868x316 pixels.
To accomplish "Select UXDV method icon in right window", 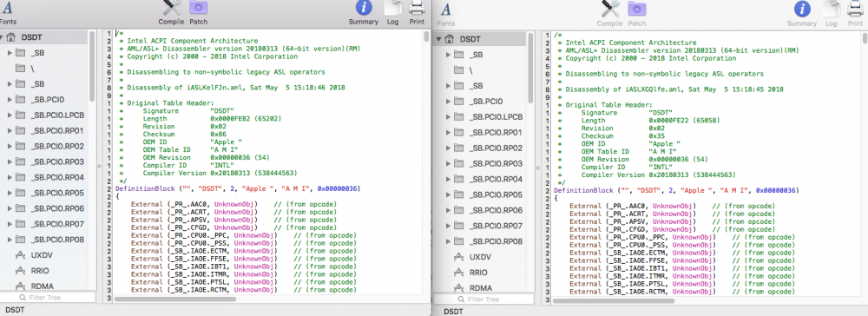I will pos(459,257).
